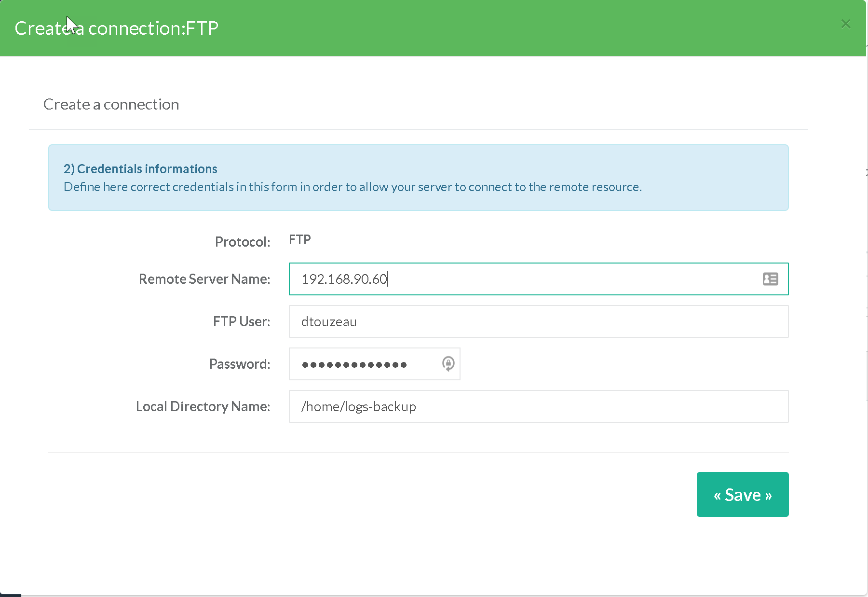This screenshot has width=868, height=597.
Task: Click the empty green header bar area
Action: coord(530,28)
